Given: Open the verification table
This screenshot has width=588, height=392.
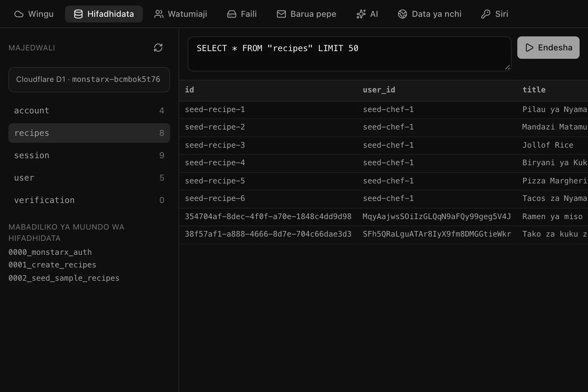Looking at the screenshot, I should click(89, 200).
